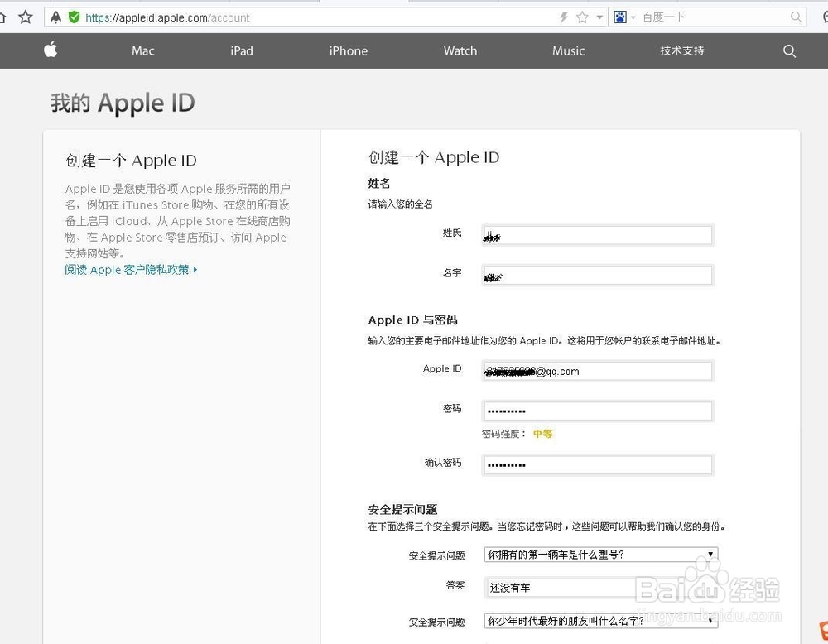This screenshot has width=828, height=644.
Task: Click the Apple logo in the navigation bar
Action: 51,50
